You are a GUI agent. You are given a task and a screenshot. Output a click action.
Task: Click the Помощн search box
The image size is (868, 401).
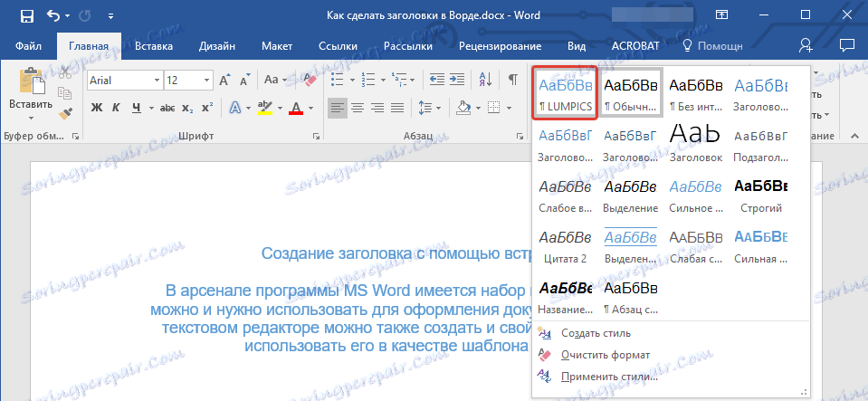(x=712, y=46)
